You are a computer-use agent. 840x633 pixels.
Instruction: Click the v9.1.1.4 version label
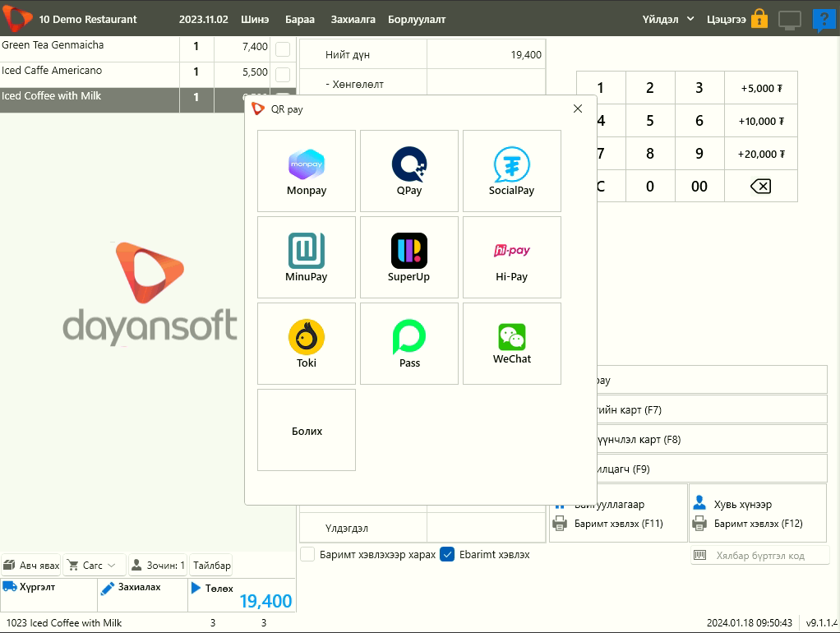[822, 622]
